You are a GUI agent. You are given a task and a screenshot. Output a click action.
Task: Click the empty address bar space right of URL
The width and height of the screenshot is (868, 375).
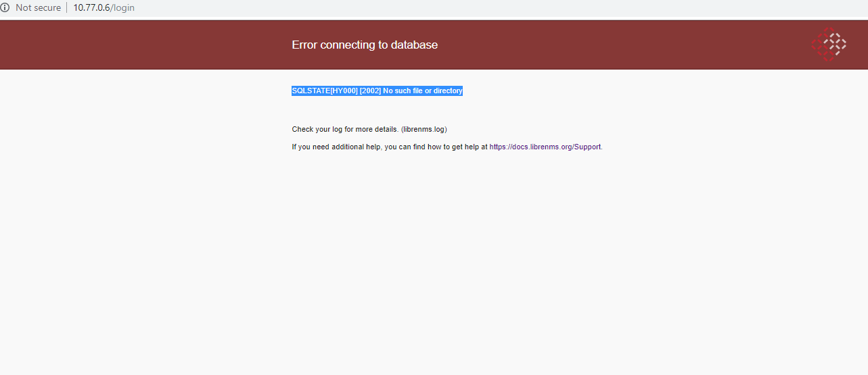(474, 8)
